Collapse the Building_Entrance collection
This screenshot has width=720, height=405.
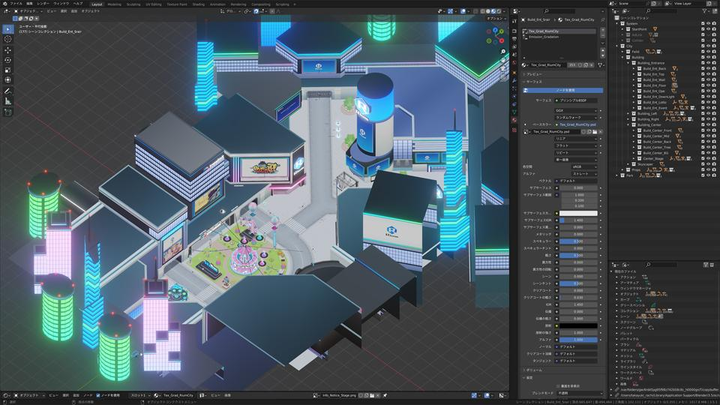[x=629, y=61]
